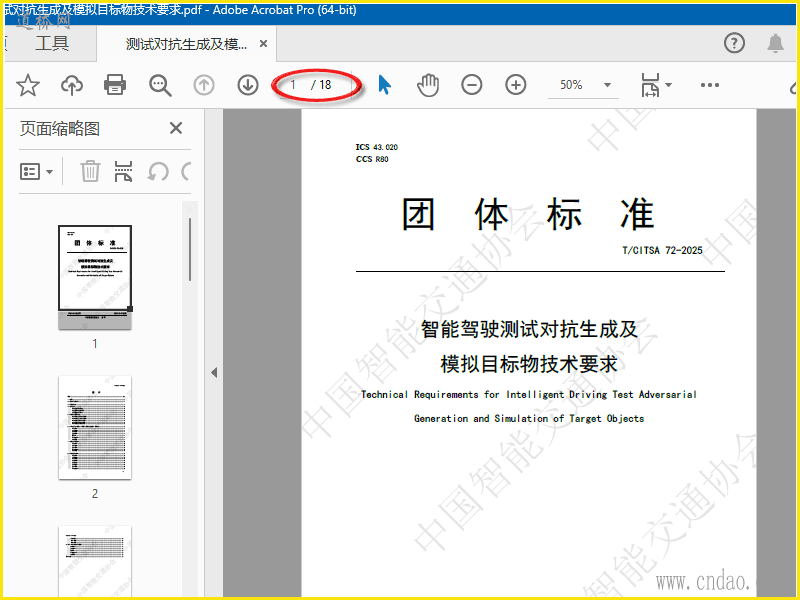The image size is (800, 600).
Task: Add the file to starred favorites
Action: point(28,85)
